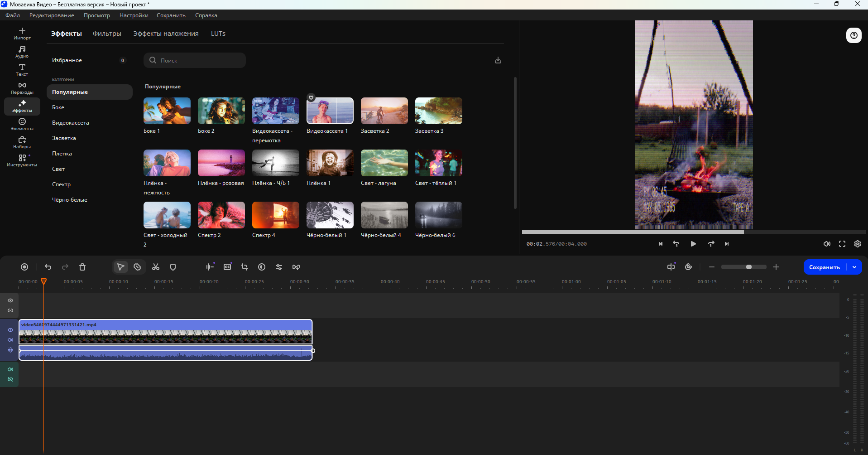
Task: Select the Плёнка - розовая effect thumbnail
Action: point(221,163)
